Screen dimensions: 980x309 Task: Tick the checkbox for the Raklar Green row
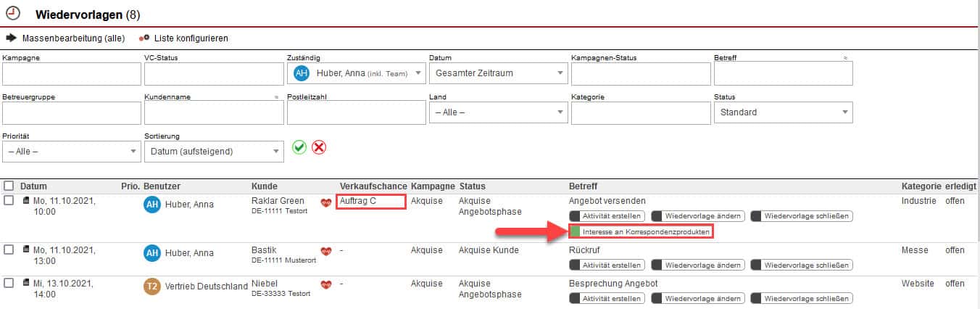point(9,201)
